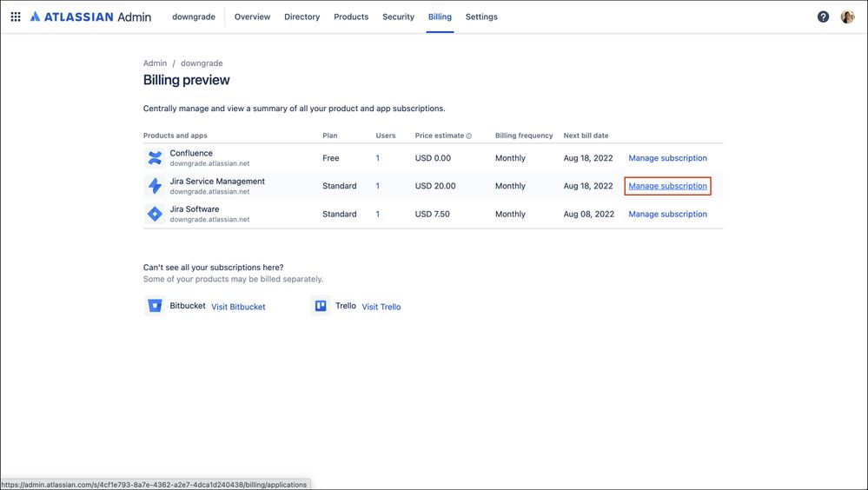Screen dimensions: 868x490
Task: Click the Jira Service Management icon
Action: (x=155, y=186)
